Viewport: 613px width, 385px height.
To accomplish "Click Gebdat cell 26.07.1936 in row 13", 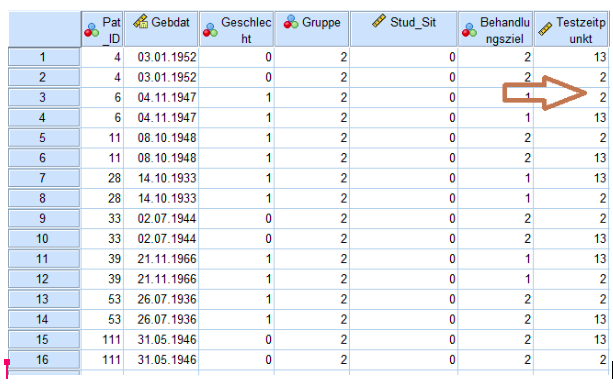I will (161, 299).
